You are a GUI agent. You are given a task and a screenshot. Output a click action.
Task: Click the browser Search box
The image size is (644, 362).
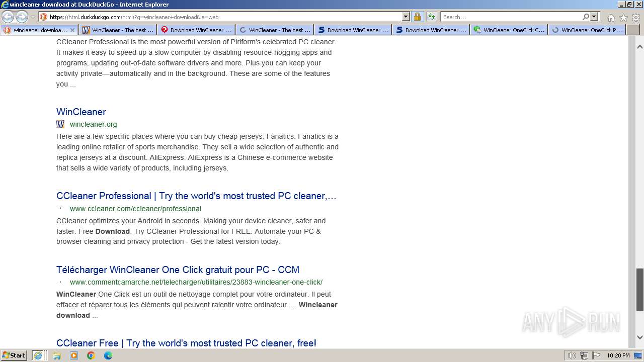[511, 17]
